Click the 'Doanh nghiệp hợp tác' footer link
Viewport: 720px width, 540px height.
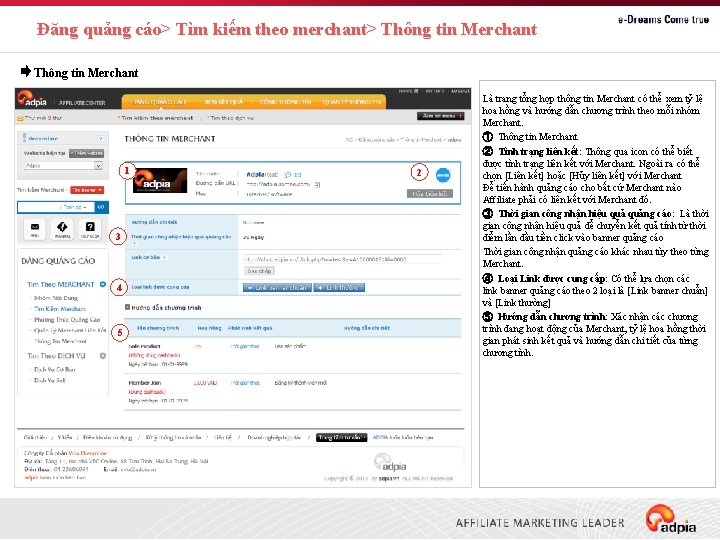click(274, 437)
